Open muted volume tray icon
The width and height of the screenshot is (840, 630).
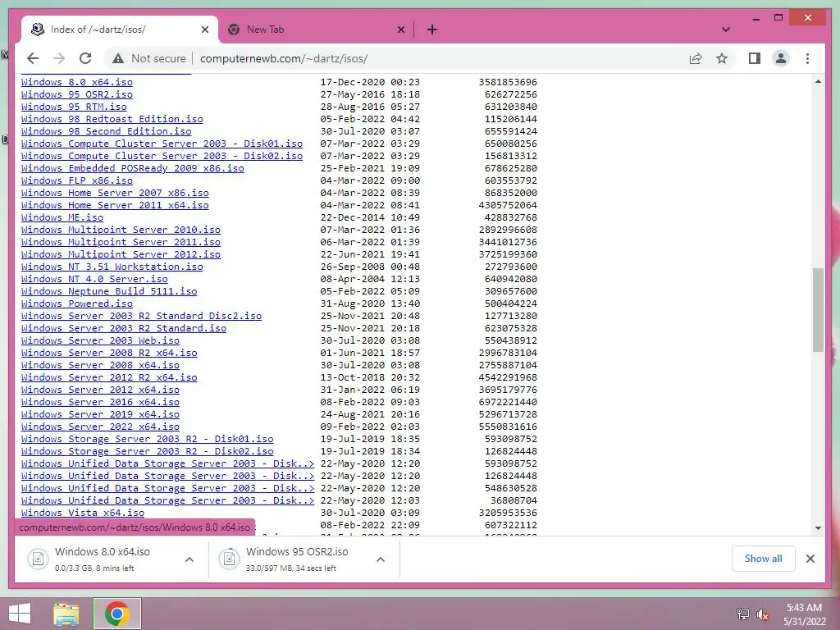762,614
